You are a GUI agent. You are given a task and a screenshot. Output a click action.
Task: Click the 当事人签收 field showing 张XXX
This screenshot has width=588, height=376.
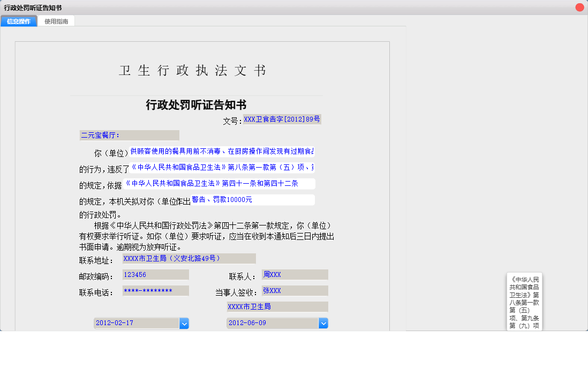(x=295, y=290)
